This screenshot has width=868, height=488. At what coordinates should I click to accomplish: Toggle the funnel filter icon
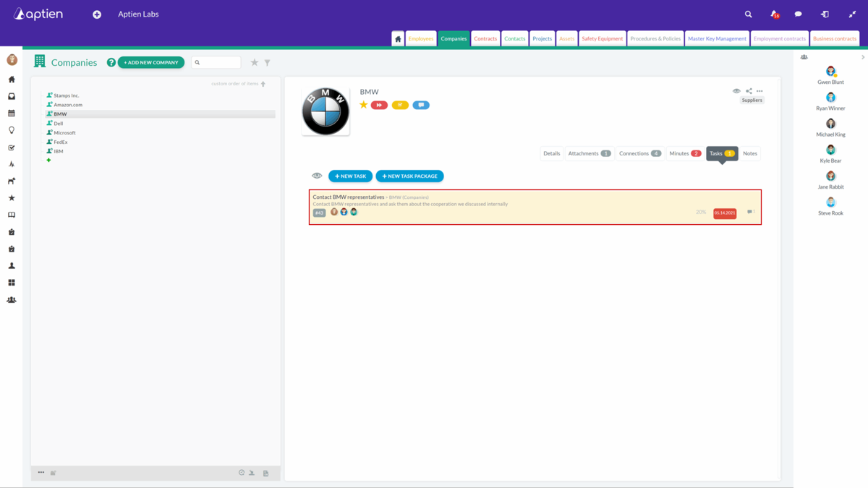267,63
